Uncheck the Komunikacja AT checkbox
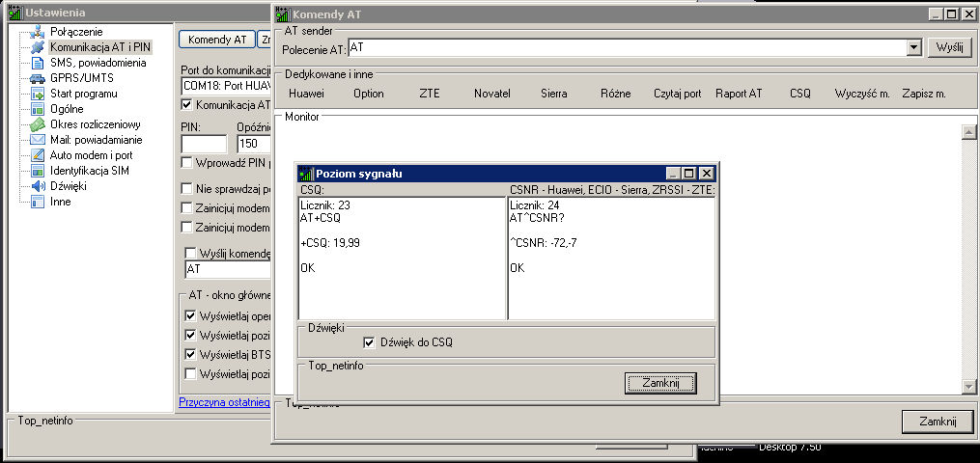The height and width of the screenshot is (463, 980). pos(187,105)
